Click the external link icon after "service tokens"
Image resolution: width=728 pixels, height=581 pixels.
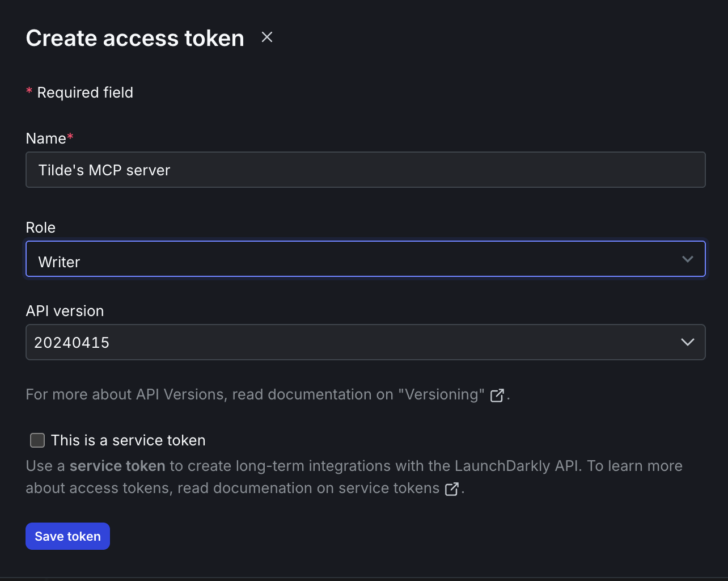click(452, 489)
